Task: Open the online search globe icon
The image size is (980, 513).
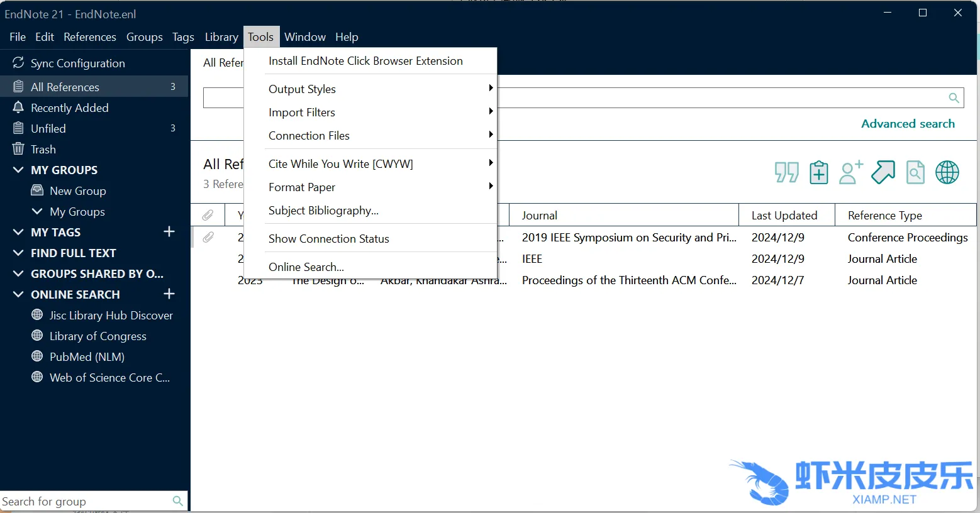Action: 947,172
